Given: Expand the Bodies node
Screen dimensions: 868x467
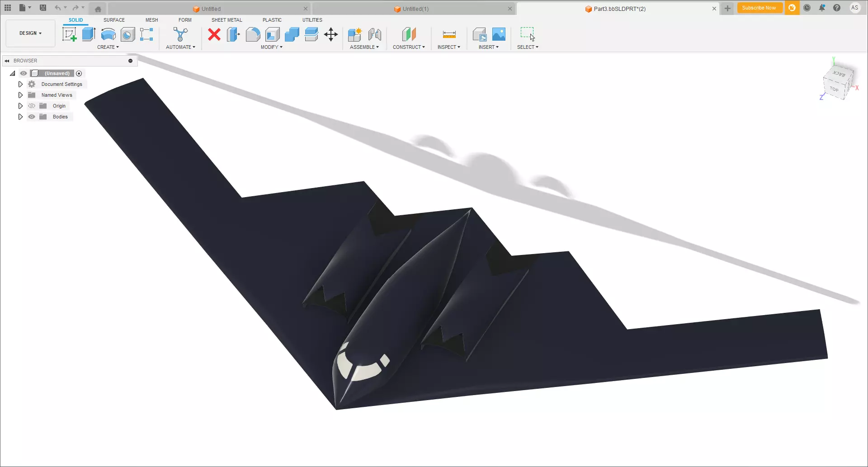Looking at the screenshot, I should [20, 117].
